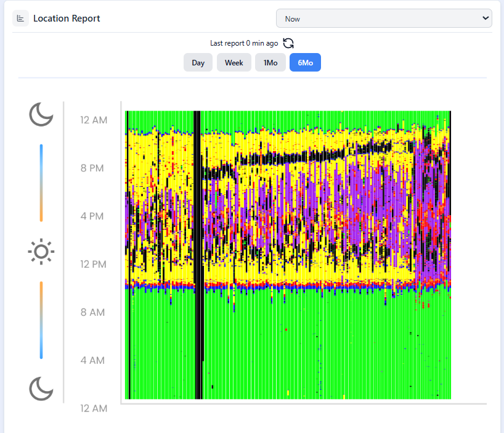The height and width of the screenshot is (433, 504).
Task: Click the Location Report chart icon
Action: click(20, 19)
